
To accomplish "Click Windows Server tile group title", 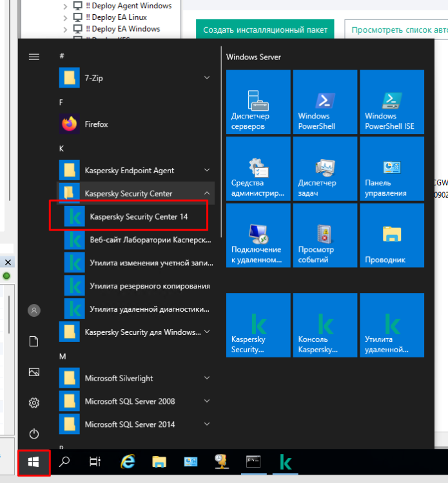I will 253,57.
